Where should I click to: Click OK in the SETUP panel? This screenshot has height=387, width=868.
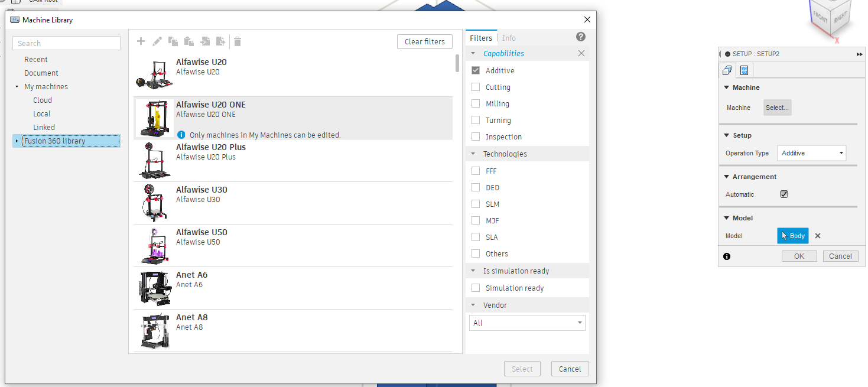pyautogui.click(x=799, y=256)
